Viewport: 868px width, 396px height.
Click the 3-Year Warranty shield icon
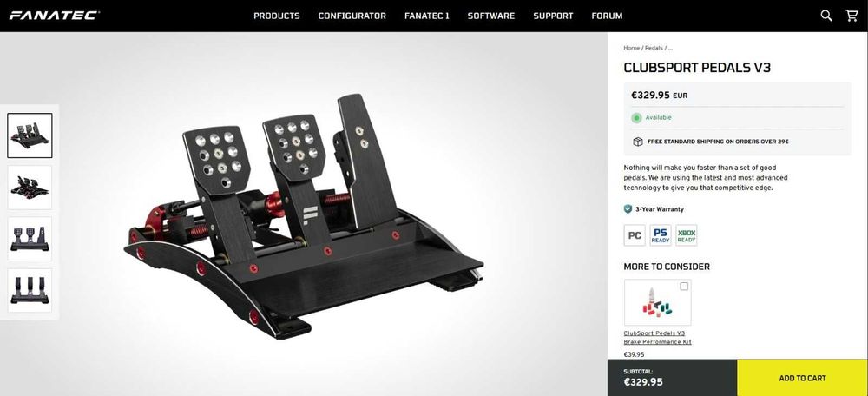click(x=628, y=209)
